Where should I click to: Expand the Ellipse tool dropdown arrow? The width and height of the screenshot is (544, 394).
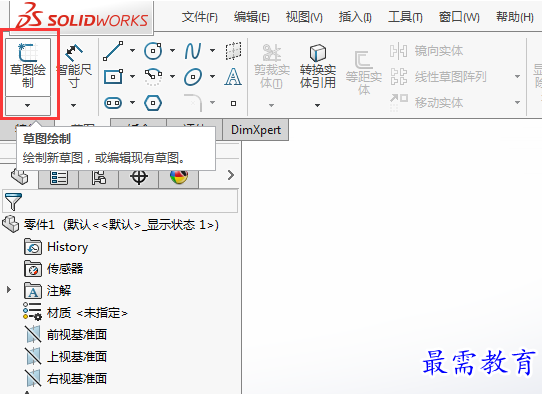pos(212,76)
